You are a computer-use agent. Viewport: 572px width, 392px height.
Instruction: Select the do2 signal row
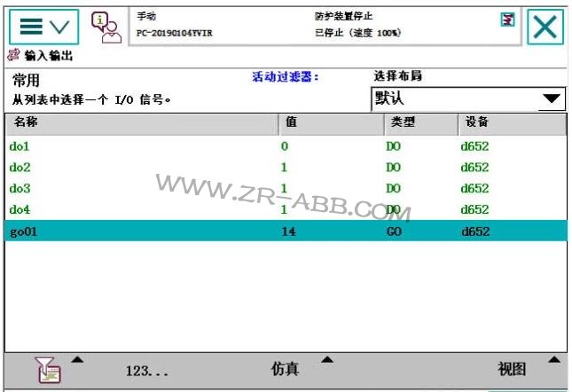(x=20, y=168)
